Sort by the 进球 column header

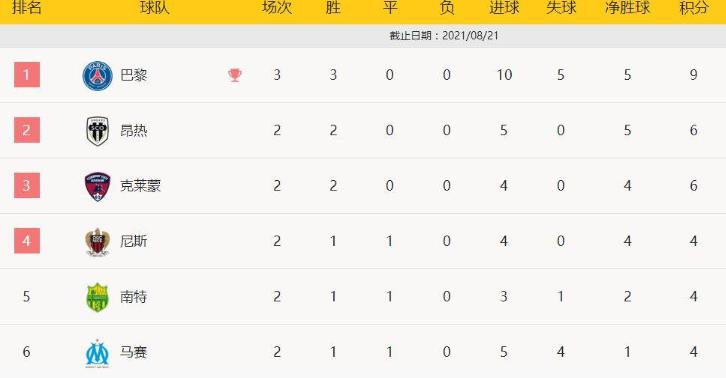[504, 7]
